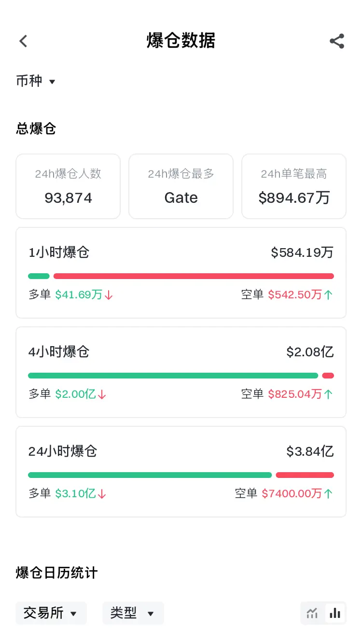Expand the 交易所 dropdown
The width and height of the screenshot is (362, 644).
click(x=51, y=613)
